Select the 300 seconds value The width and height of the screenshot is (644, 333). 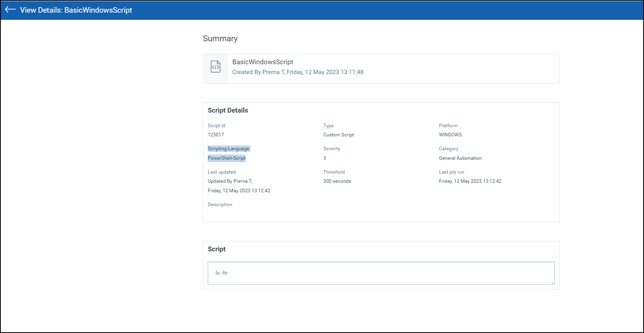(x=337, y=181)
